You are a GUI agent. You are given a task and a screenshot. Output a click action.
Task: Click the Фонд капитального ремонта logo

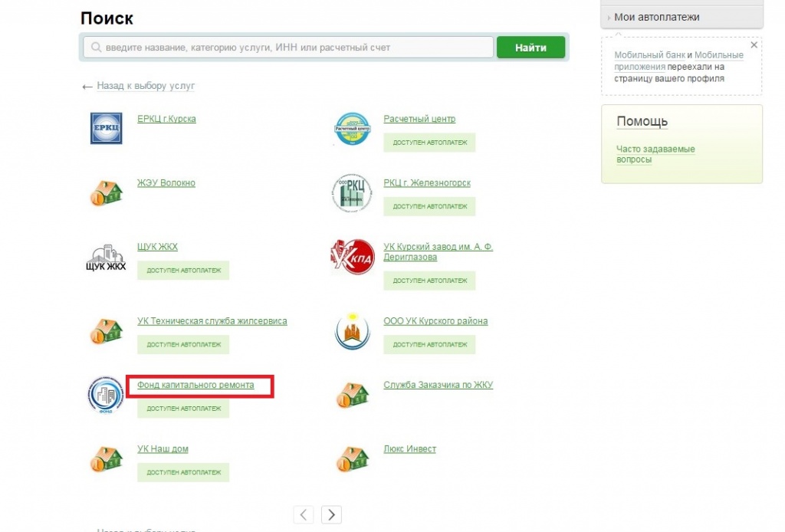pos(106,395)
